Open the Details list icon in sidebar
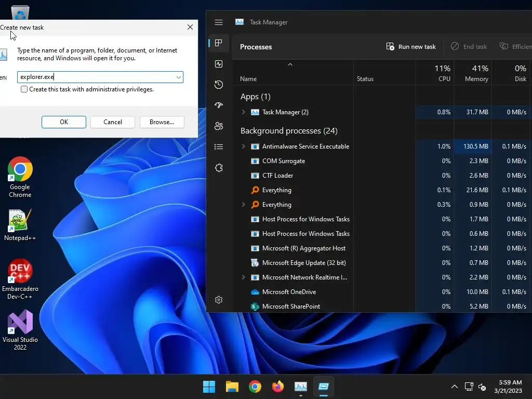 pos(219,147)
